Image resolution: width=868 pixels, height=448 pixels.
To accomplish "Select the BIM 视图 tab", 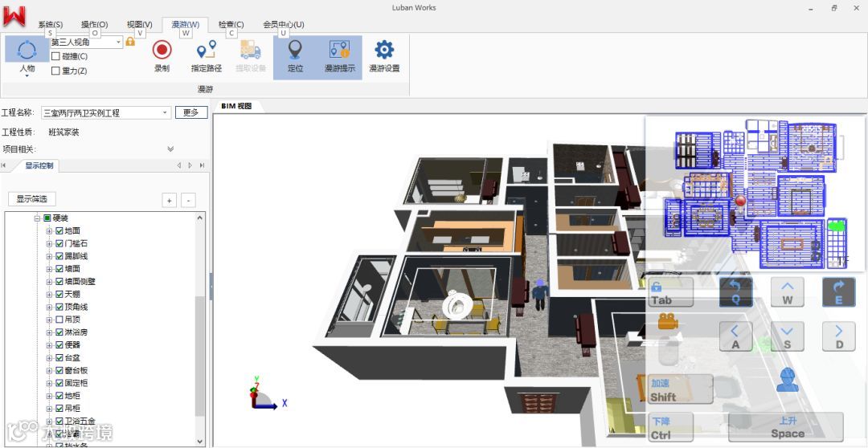I will (237, 106).
